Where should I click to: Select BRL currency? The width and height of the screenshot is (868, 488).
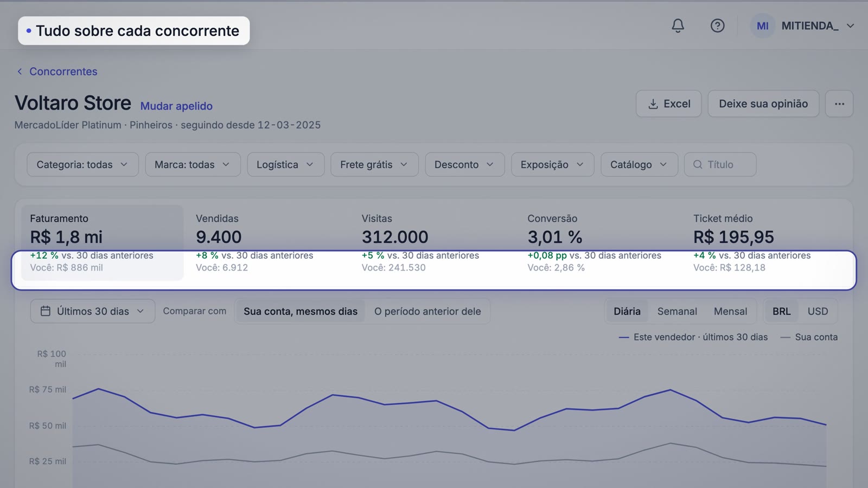[781, 311]
